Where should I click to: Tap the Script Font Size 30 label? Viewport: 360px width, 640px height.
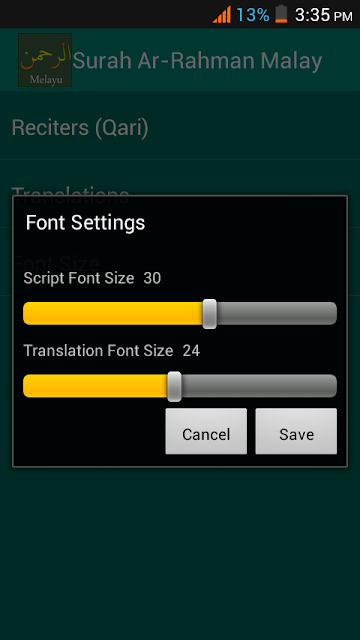tap(92, 278)
